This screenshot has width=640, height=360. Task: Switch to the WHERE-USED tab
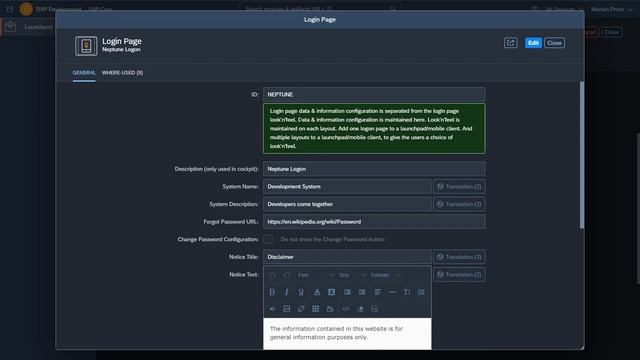point(122,73)
